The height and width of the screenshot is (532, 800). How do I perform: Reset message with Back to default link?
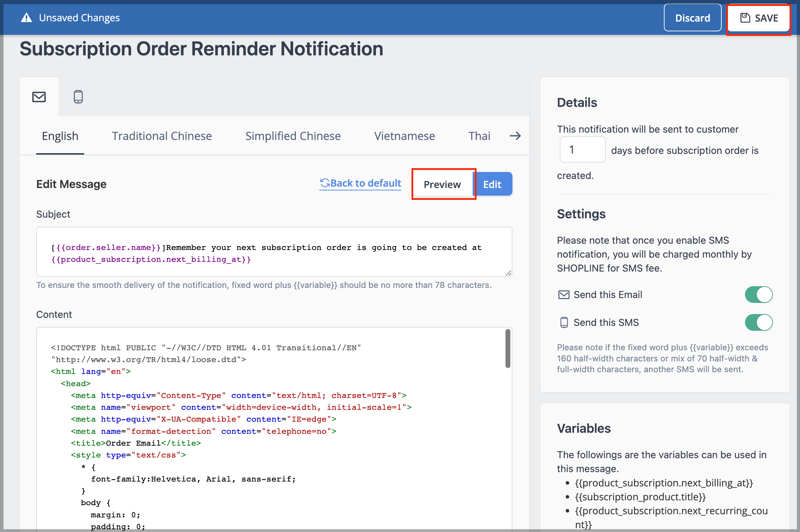coord(360,183)
